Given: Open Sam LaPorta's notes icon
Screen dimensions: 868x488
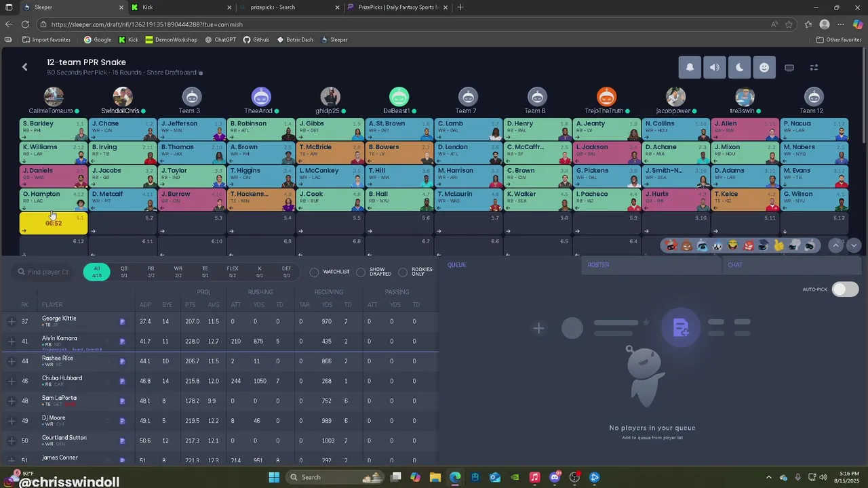Looking at the screenshot, I should pos(122,401).
